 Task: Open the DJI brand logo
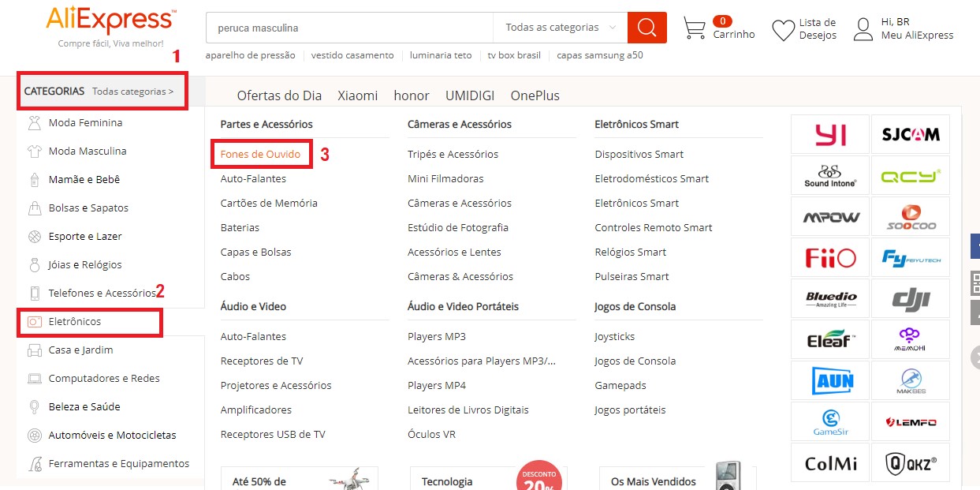[911, 298]
